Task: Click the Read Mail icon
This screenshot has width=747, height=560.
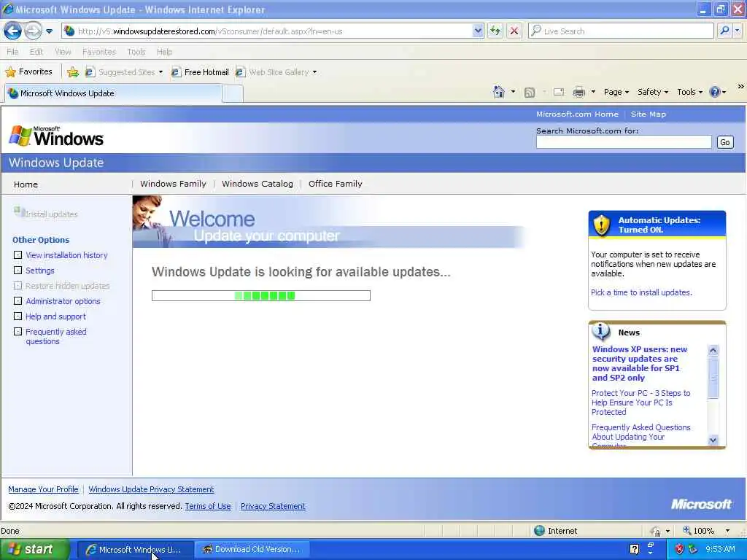Action: click(x=559, y=92)
